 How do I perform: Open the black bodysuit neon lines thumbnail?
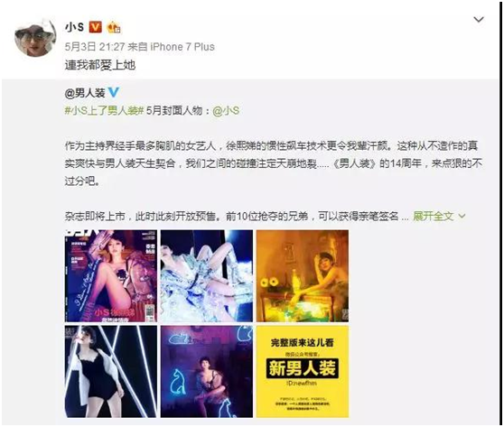tap(111, 371)
